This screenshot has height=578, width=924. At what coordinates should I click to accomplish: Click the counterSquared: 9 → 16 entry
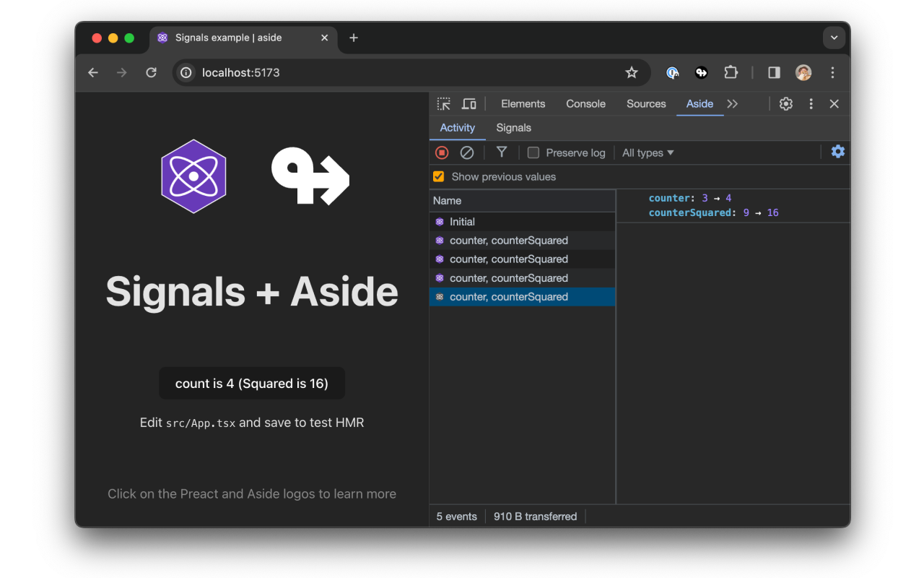point(714,212)
